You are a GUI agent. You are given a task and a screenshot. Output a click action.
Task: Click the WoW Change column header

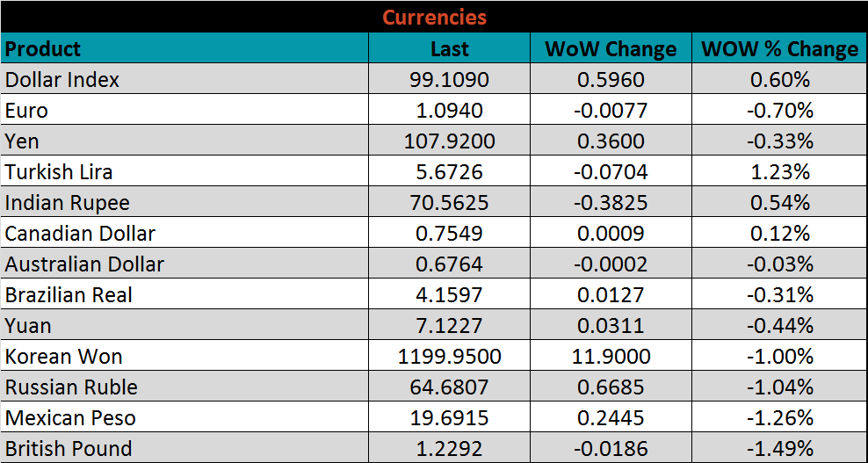[611, 49]
